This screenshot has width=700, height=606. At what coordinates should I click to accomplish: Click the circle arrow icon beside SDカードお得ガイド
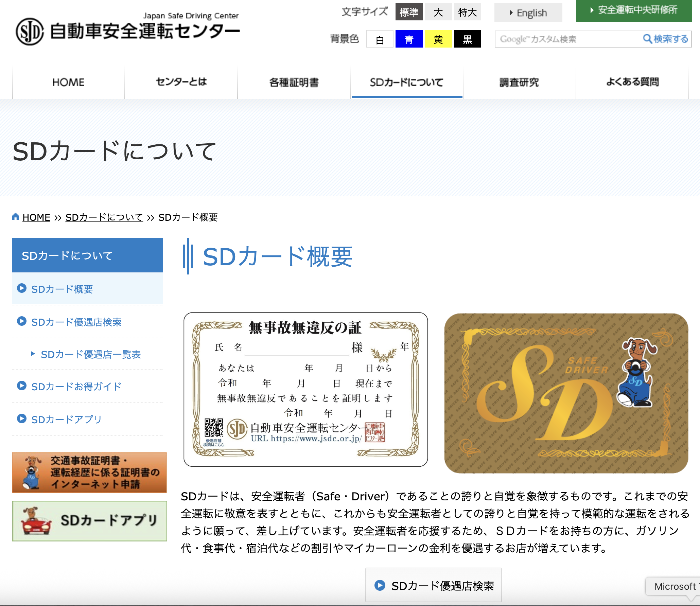coord(22,386)
